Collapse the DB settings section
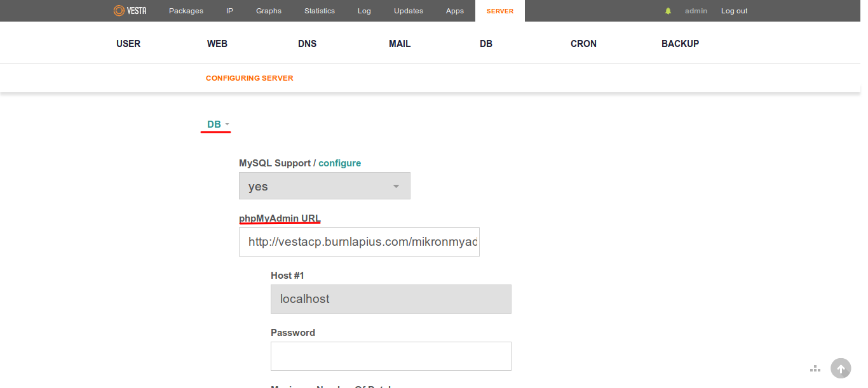 [x=217, y=124]
